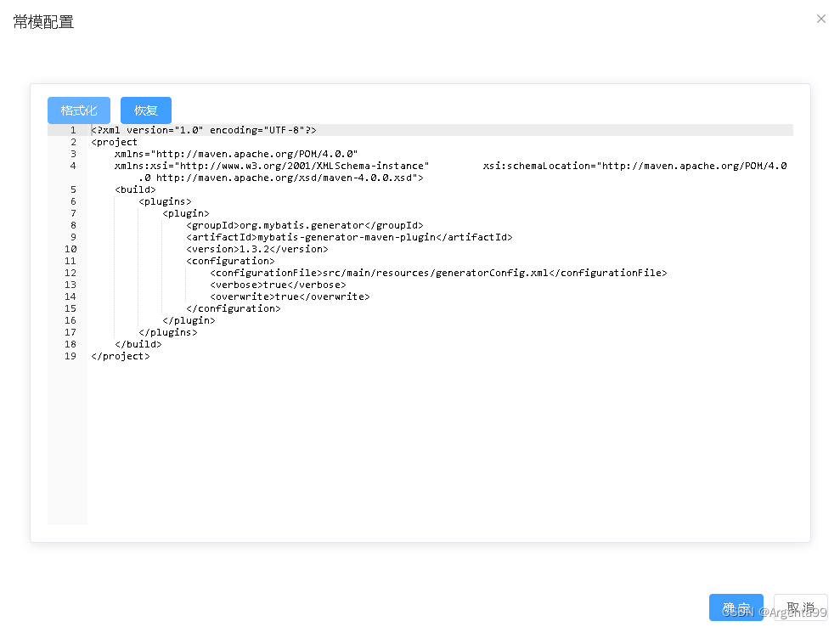Click the overwrite true line
Image resolution: width=840 pixels, height=627 pixels.
click(x=290, y=297)
